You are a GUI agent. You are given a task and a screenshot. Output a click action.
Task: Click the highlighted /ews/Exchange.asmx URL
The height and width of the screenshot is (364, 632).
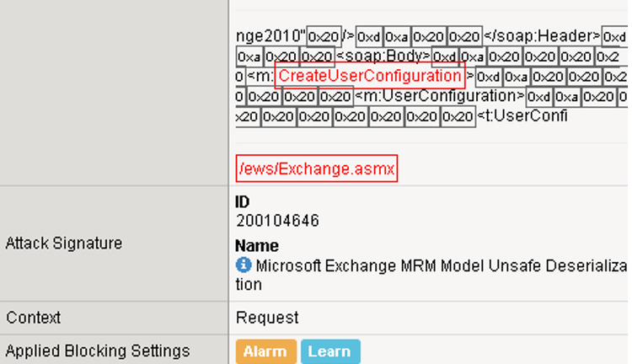tap(316, 169)
